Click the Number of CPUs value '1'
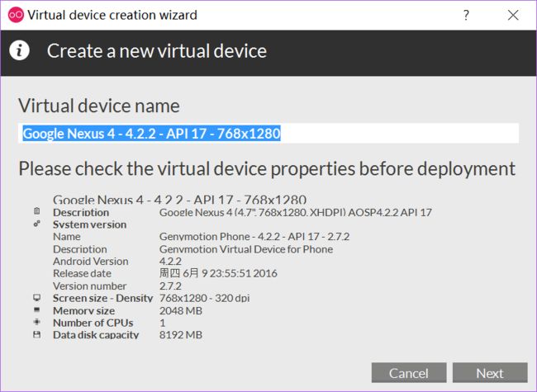 163,323
